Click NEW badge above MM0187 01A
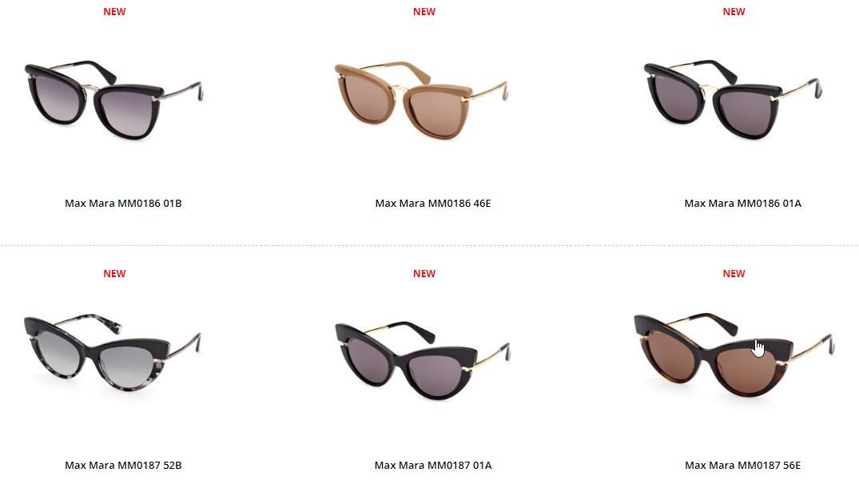The height and width of the screenshot is (504, 859). pos(424,273)
